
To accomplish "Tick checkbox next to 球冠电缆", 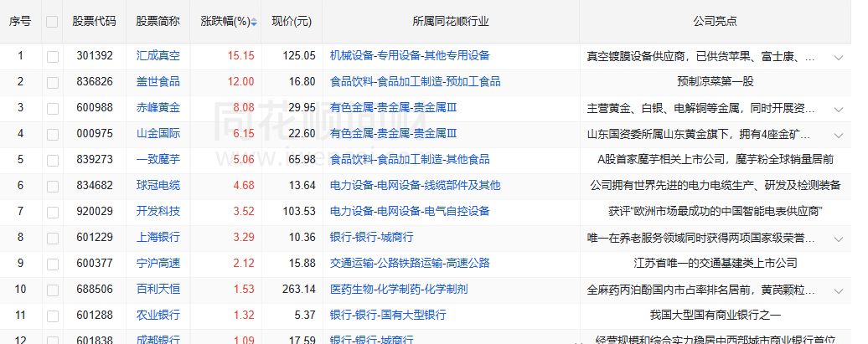I will pyautogui.click(x=53, y=187).
